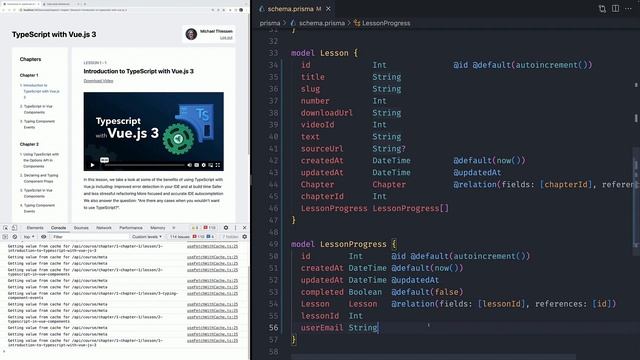Open Declaring and Typing Component Props lesson

(x=40, y=178)
